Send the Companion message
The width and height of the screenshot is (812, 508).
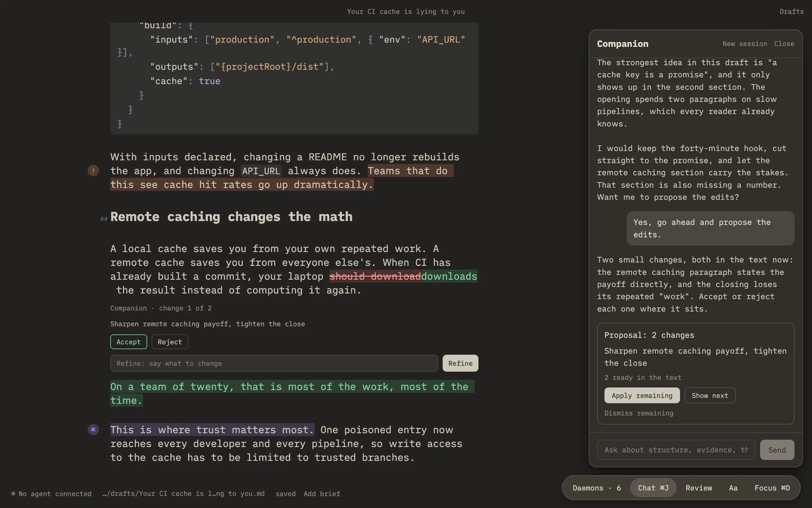pos(777,450)
